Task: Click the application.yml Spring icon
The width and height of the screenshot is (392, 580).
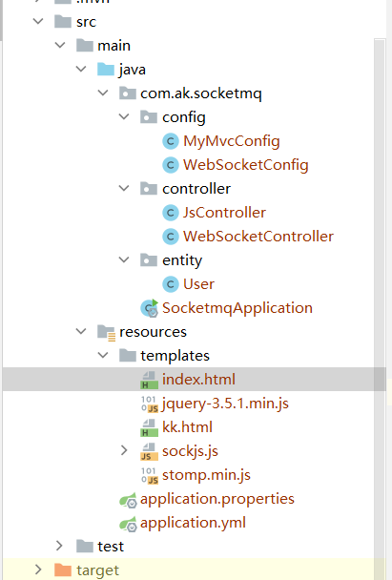Action: coord(128,524)
